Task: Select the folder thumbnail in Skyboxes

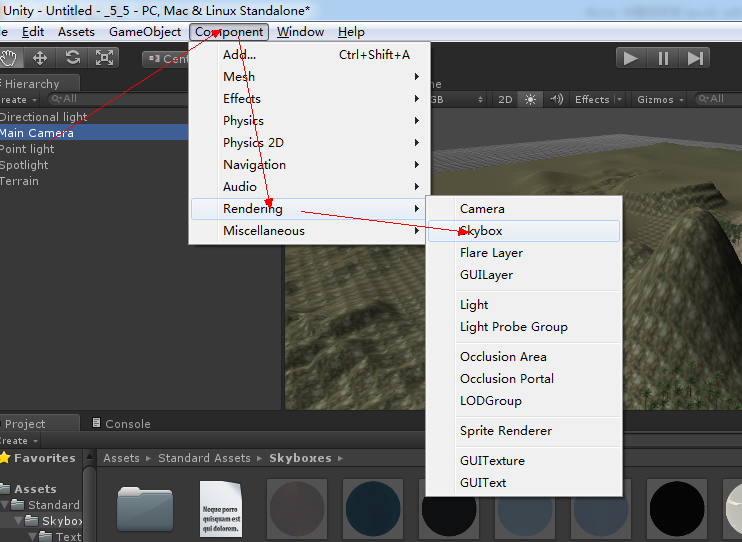Action: [145, 509]
